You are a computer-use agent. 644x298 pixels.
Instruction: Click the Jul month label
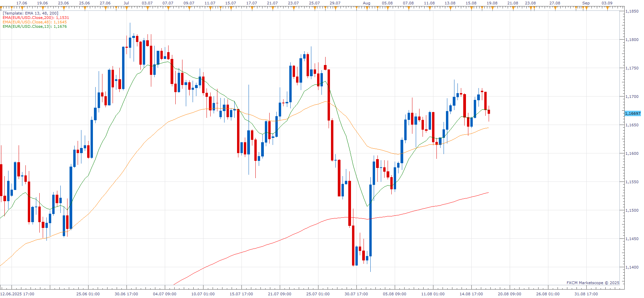coord(126,3)
